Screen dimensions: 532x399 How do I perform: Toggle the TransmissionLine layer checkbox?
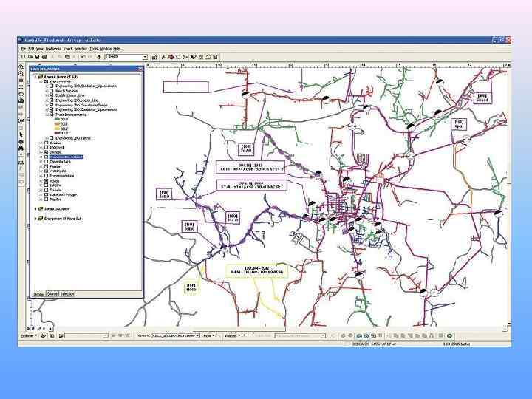tap(47, 176)
